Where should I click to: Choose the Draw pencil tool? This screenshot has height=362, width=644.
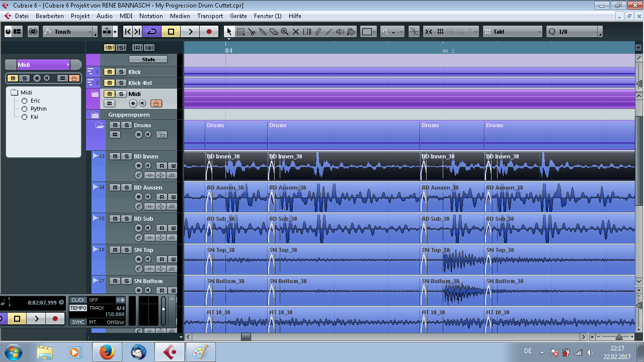click(x=318, y=32)
